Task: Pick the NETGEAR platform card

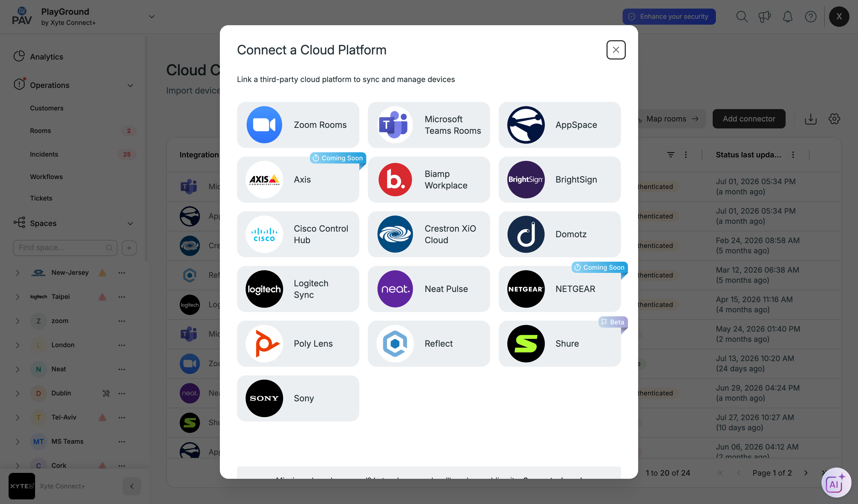Action: pos(559,289)
